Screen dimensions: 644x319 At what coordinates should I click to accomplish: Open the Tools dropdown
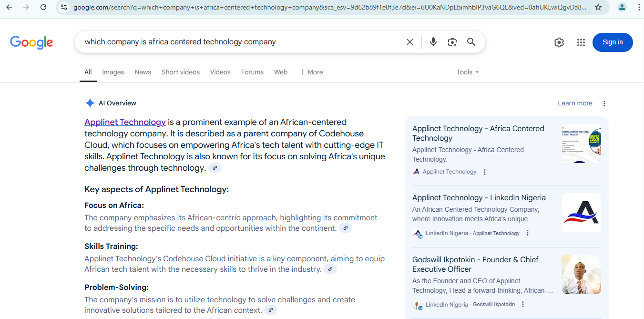(468, 72)
